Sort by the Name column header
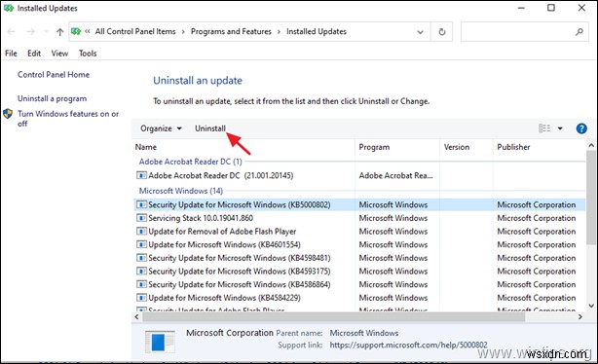Image resolution: width=598 pixels, height=364 pixels. click(146, 147)
